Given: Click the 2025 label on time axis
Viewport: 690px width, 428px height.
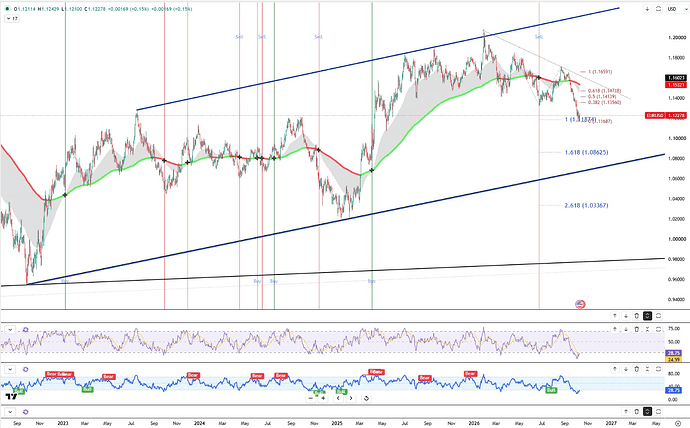Looking at the screenshot, I should pos(337,423).
